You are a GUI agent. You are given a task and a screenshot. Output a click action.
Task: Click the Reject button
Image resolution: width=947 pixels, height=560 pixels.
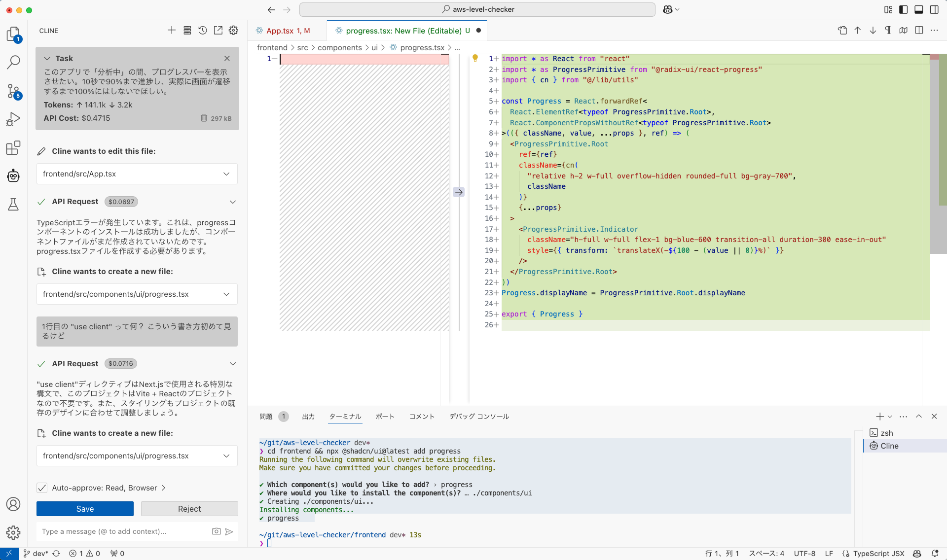189,509
